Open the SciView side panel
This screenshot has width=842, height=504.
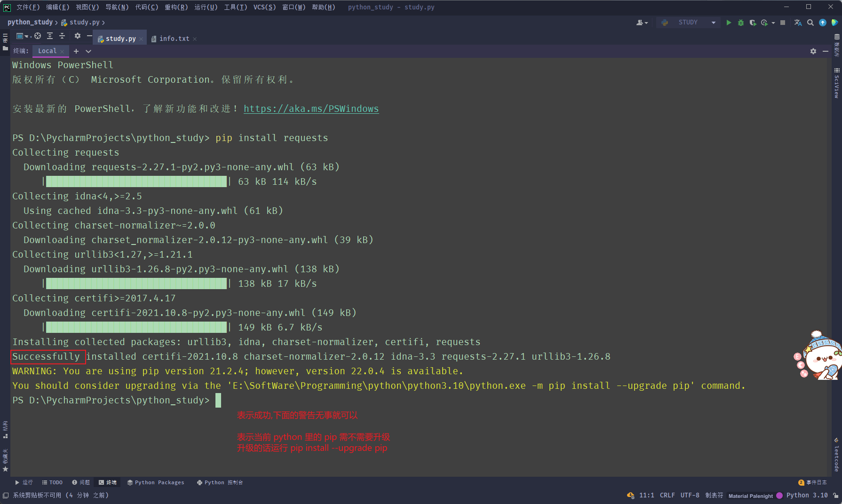(836, 83)
